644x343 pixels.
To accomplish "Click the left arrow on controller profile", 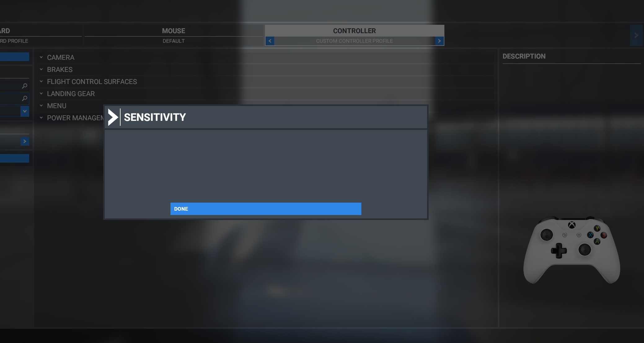I will [x=269, y=41].
